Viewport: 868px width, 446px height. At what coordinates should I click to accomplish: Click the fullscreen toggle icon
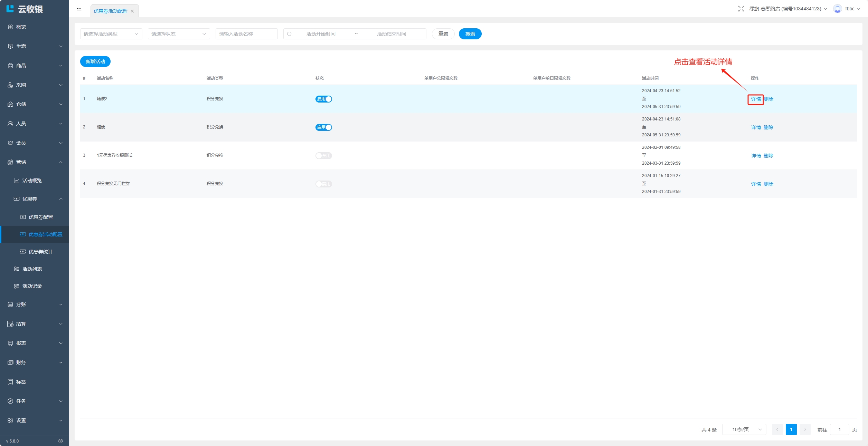pyautogui.click(x=741, y=9)
